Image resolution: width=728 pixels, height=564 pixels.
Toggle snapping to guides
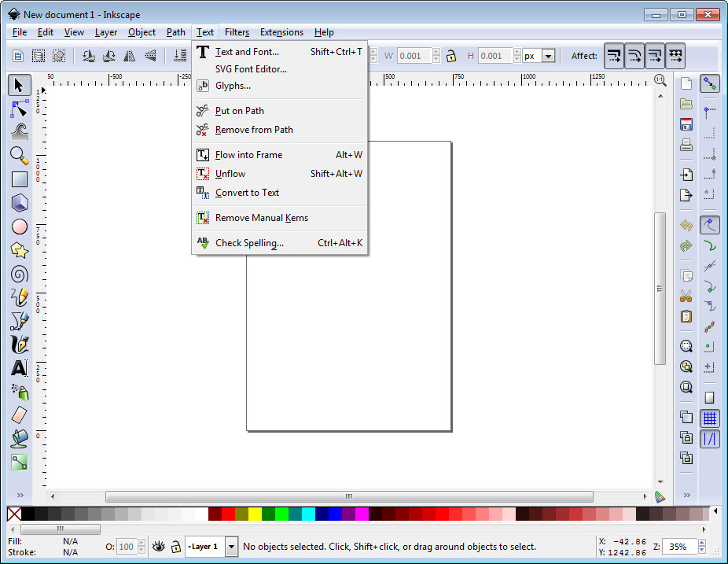pos(709,439)
